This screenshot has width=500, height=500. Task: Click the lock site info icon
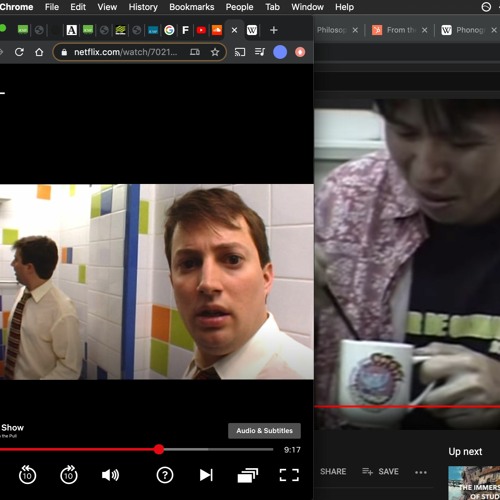64,52
